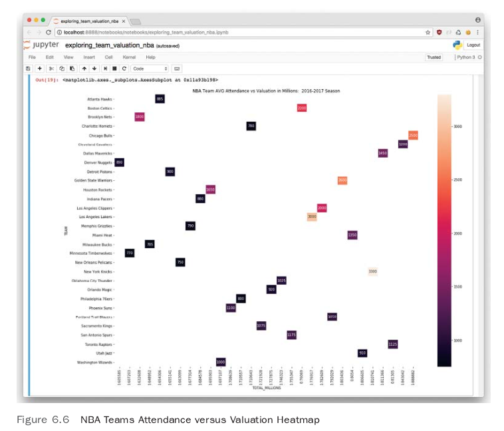Screen dimensions: 504x431
Task: Go forward in browser history
Action: click(39, 32)
